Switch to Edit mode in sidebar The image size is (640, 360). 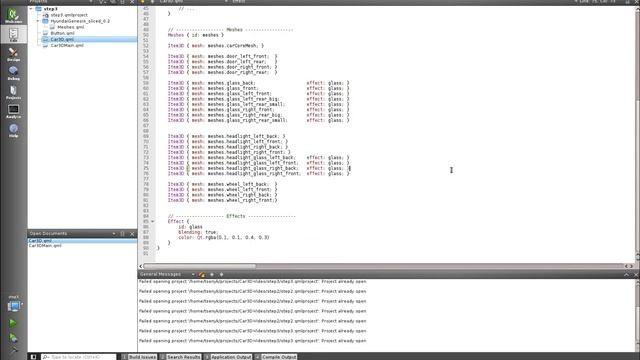point(13,34)
